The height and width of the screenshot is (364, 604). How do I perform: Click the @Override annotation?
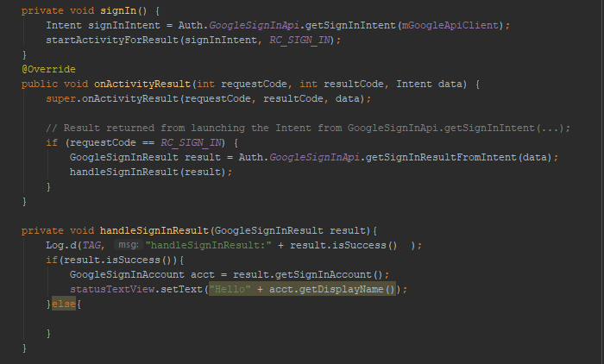[x=48, y=69]
